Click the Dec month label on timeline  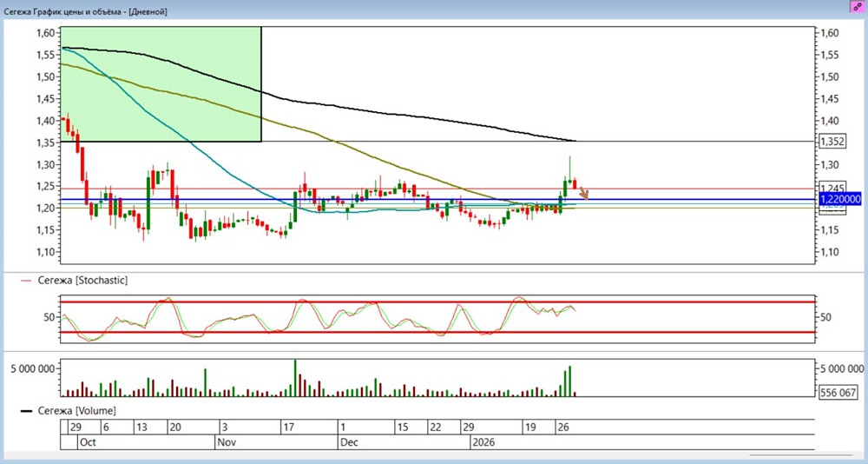(349, 441)
